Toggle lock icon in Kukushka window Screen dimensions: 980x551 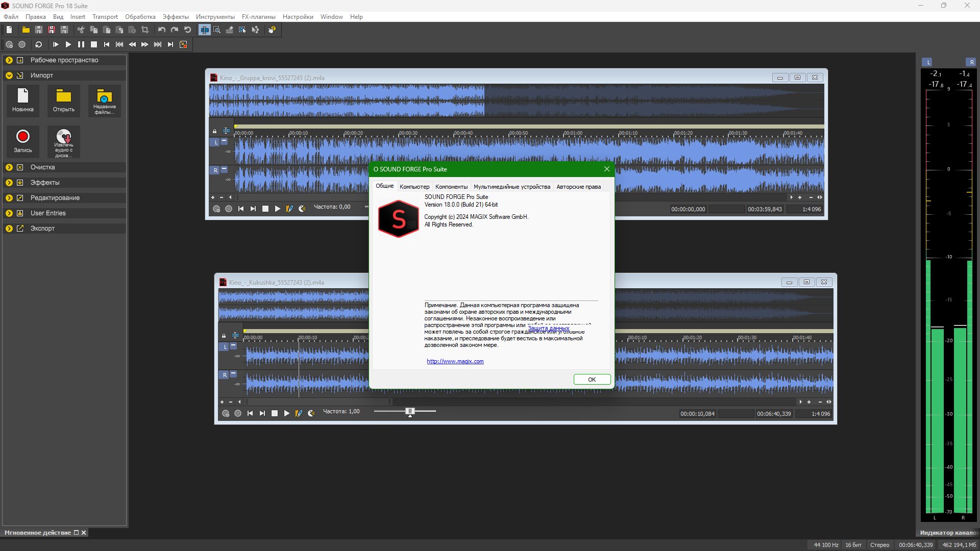(224, 336)
